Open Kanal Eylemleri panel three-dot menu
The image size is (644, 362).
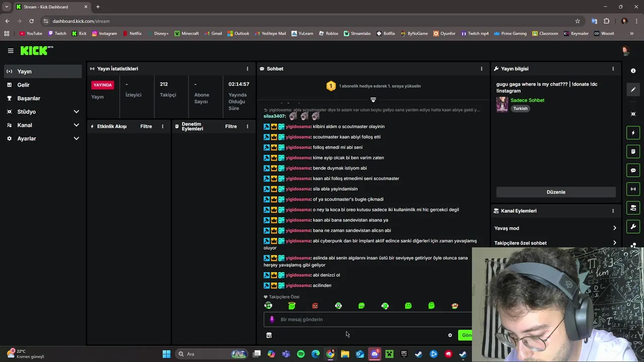(x=613, y=211)
